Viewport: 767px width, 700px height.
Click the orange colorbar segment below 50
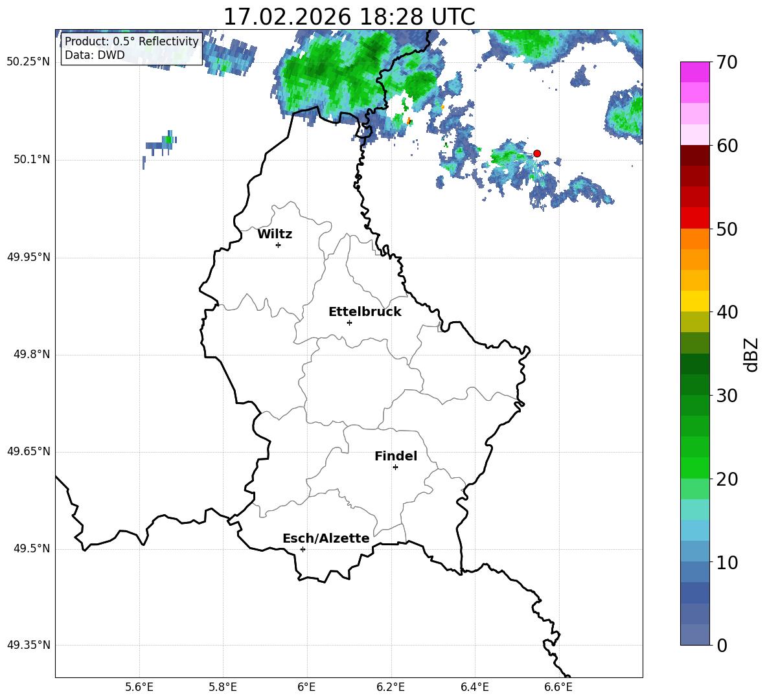(x=695, y=239)
